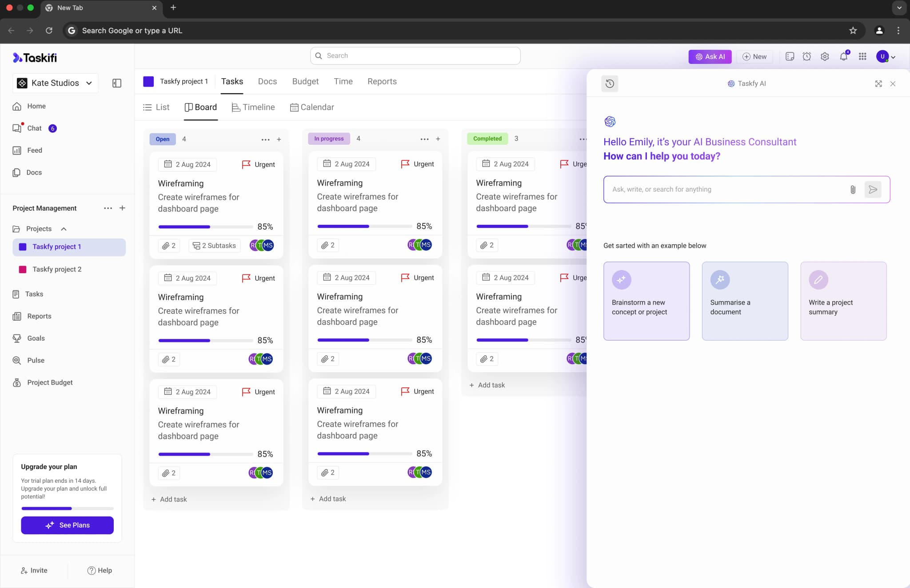Open the Reports tab
The image size is (910, 588).
(382, 81)
